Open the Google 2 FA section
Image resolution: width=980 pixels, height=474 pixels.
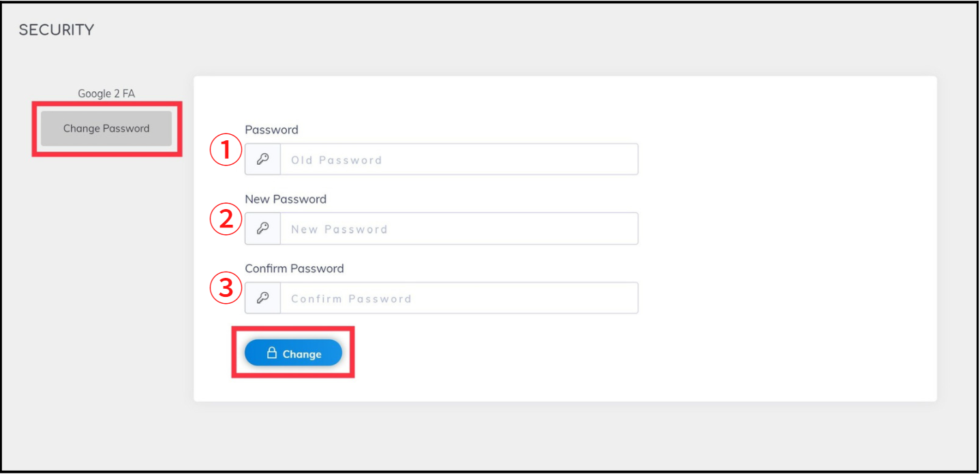(x=106, y=93)
